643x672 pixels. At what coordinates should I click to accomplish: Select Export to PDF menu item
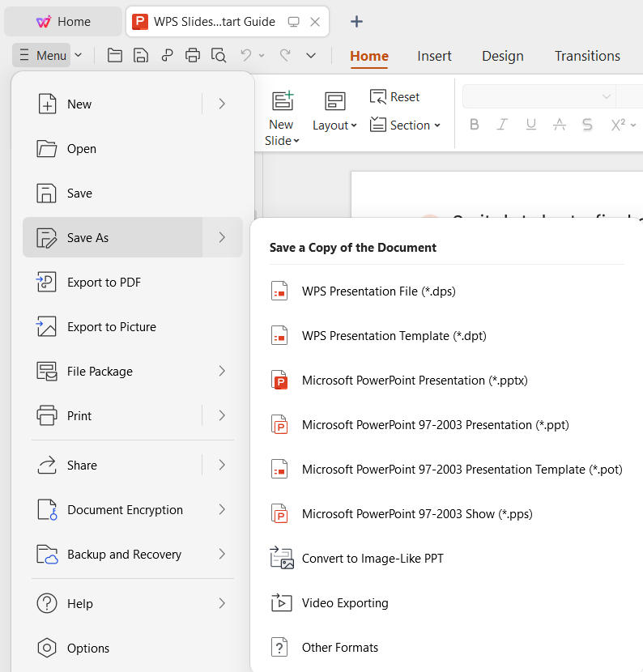[x=104, y=283]
